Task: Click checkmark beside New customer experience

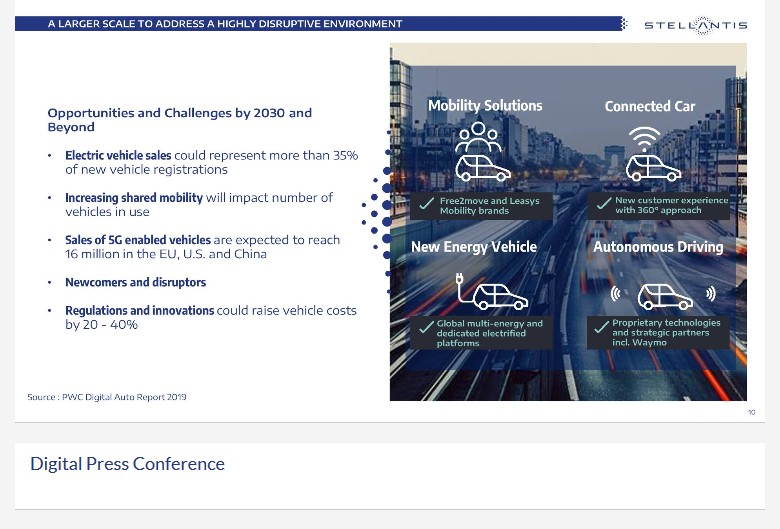Action: (603, 204)
